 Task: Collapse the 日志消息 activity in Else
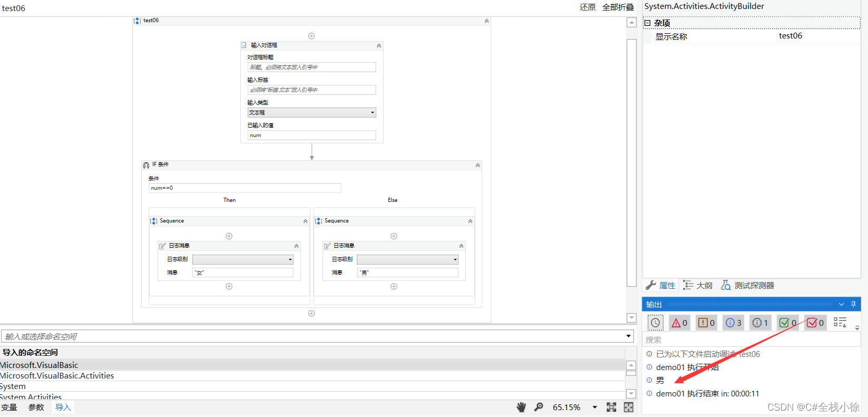(461, 246)
